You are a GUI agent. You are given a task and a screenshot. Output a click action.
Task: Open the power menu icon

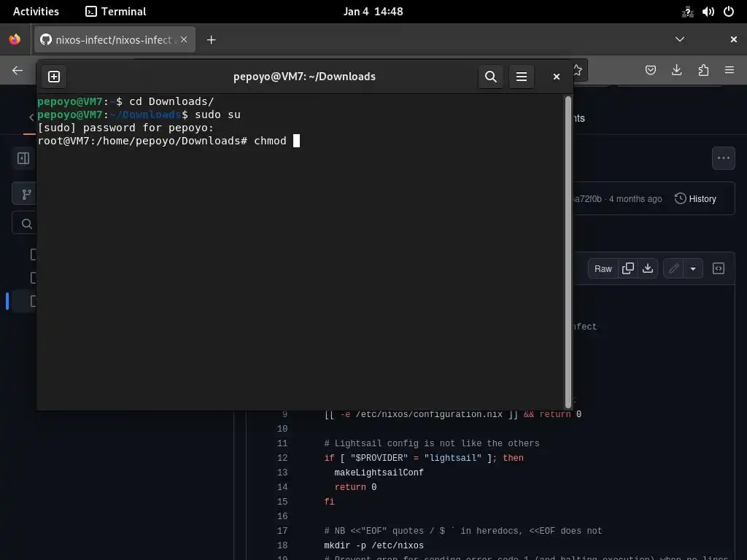(x=729, y=12)
